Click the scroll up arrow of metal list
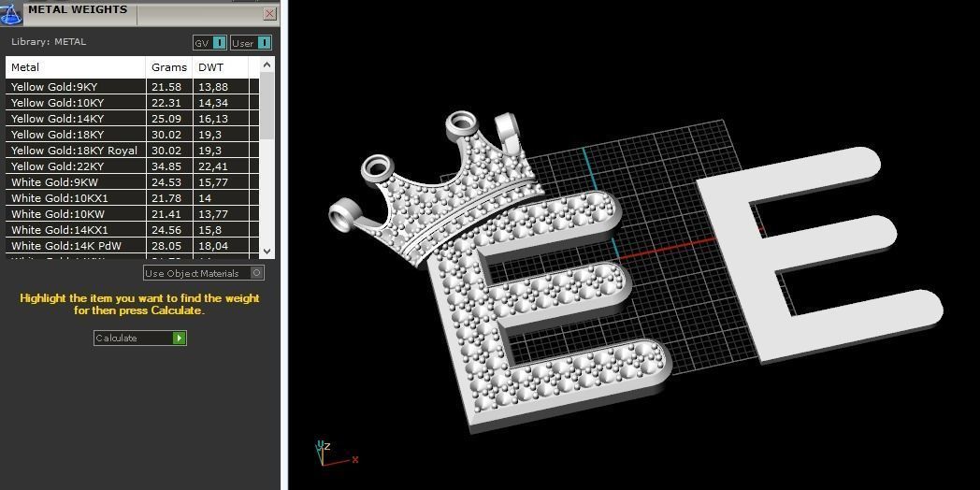 (x=267, y=65)
